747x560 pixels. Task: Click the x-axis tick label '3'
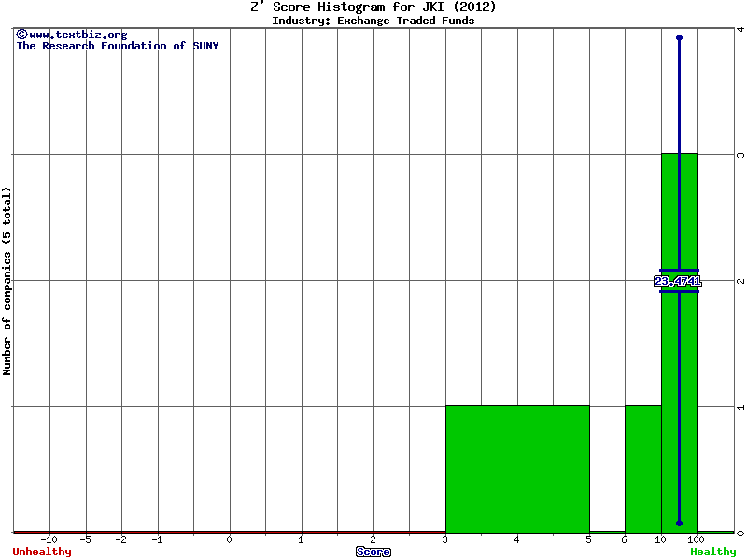[445, 539]
